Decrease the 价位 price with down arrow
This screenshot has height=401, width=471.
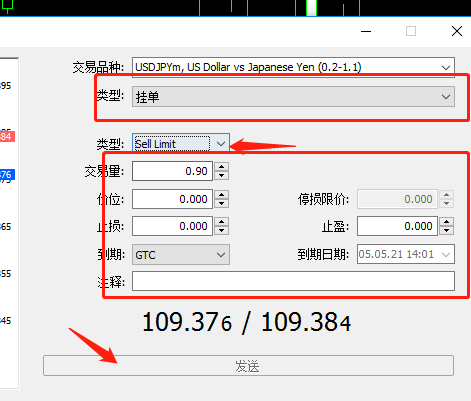[221, 204]
